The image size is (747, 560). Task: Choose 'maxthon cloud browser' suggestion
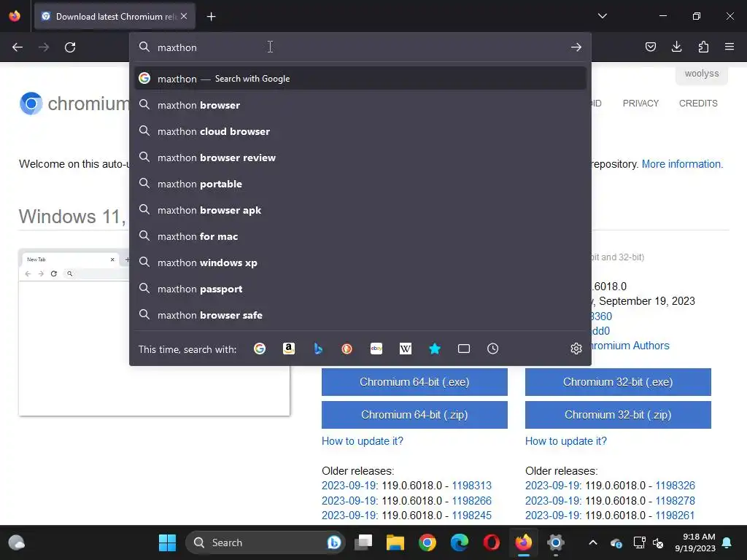360,131
